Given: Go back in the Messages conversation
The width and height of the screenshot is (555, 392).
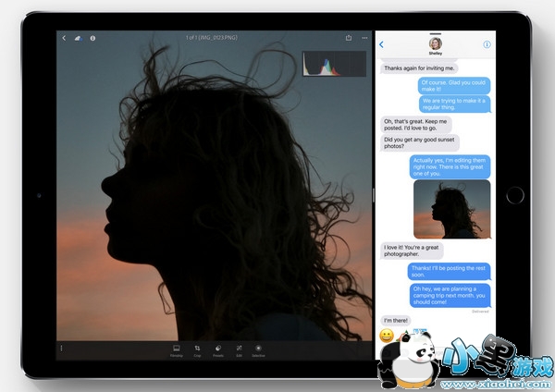Looking at the screenshot, I should pyautogui.click(x=381, y=44).
